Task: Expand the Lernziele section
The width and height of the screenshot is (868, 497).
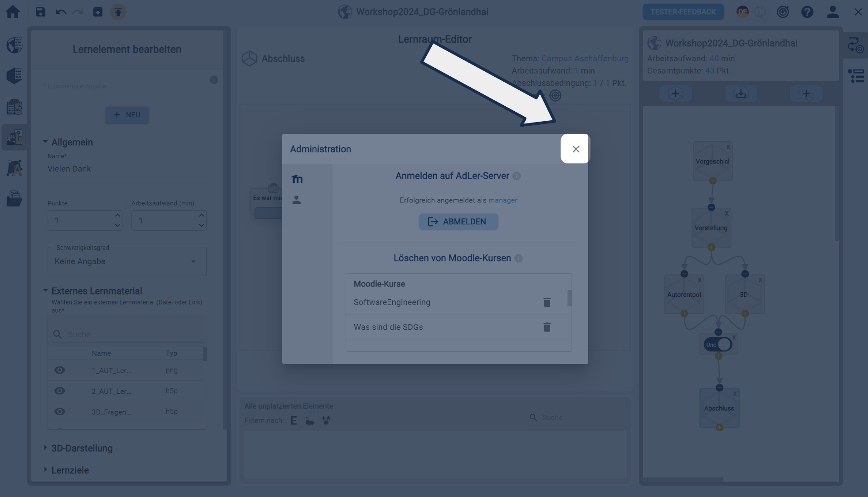Action: coord(70,470)
